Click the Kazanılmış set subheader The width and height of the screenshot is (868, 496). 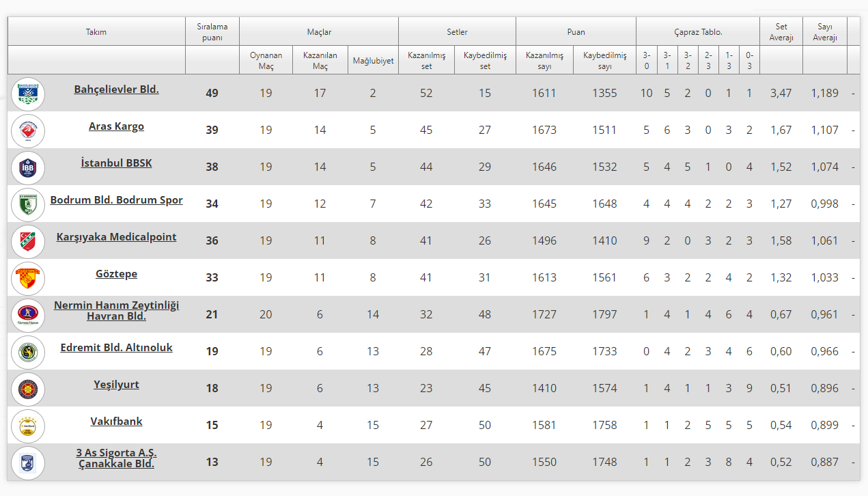426,61
